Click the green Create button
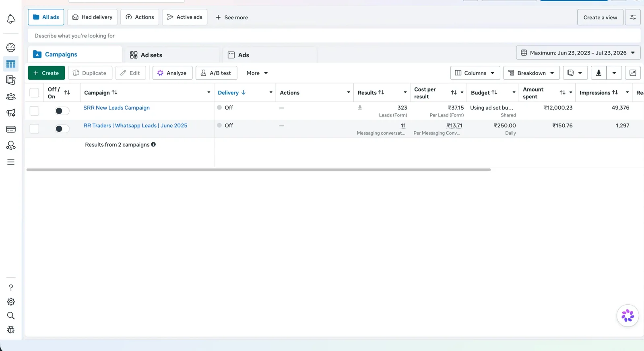 pyautogui.click(x=46, y=73)
